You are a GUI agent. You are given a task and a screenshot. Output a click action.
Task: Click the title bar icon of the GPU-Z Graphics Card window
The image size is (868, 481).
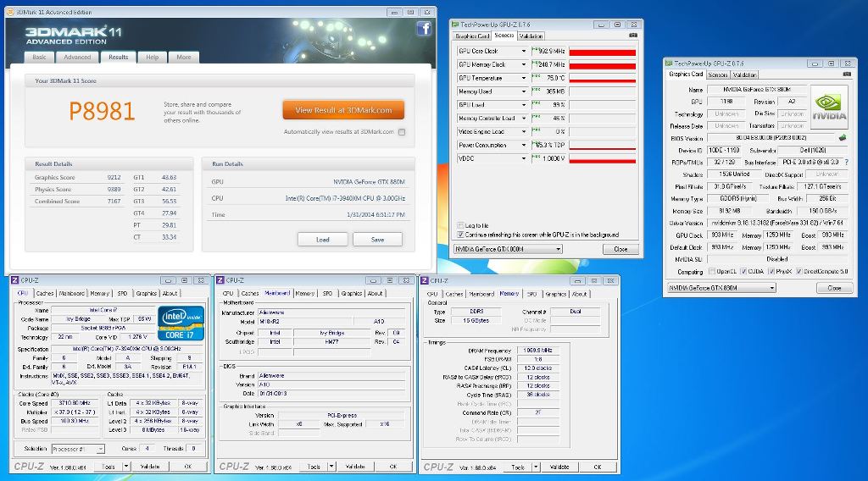click(x=669, y=64)
